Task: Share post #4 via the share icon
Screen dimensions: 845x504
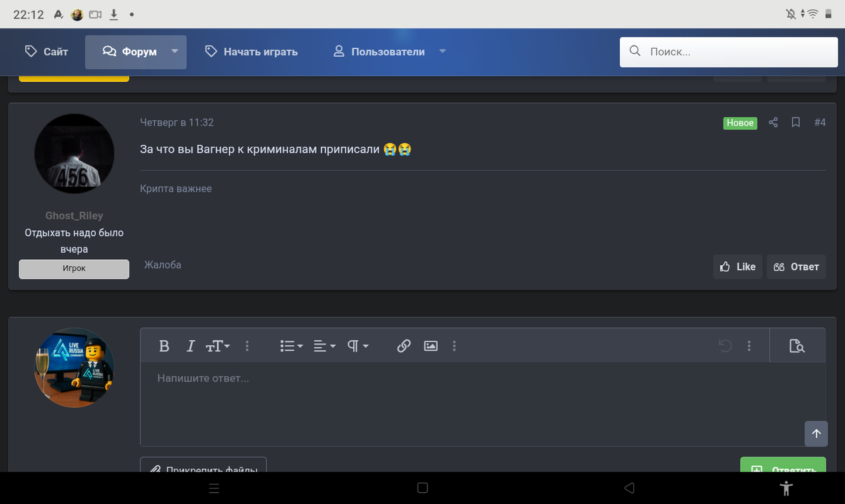Action: [x=773, y=122]
